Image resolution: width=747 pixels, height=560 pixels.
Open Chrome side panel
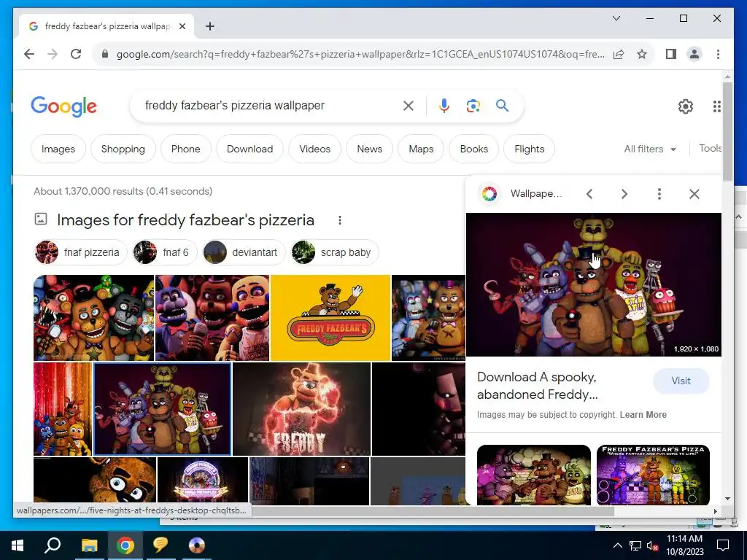671,54
